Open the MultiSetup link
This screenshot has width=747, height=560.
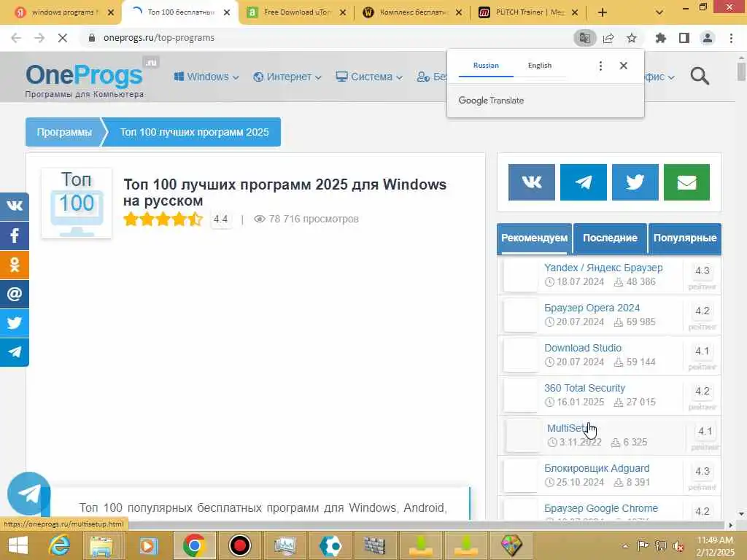(x=569, y=428)
